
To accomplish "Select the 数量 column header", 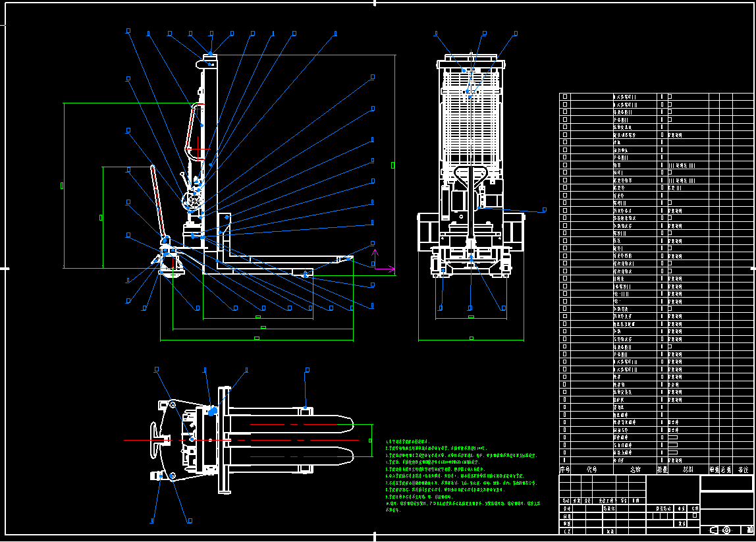I will (662, 469).
